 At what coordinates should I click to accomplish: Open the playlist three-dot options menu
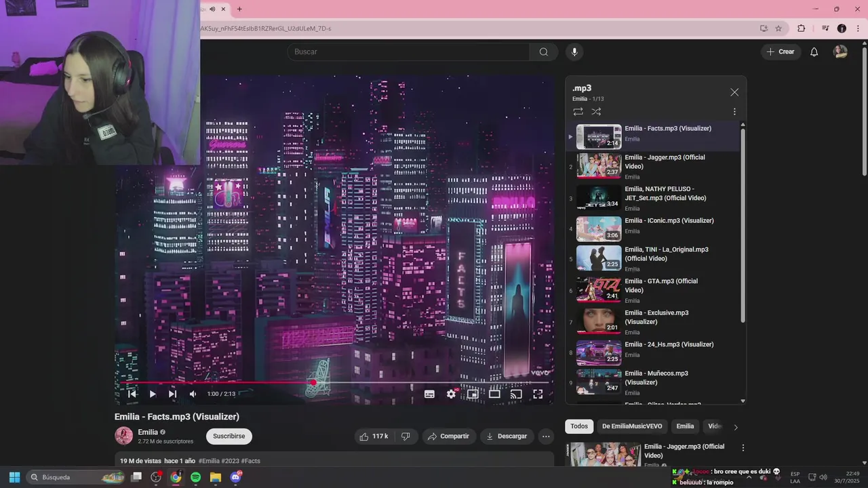point(734,112)
